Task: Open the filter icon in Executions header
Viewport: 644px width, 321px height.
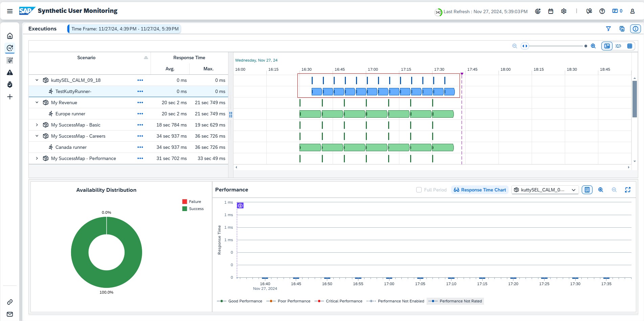Action: [x=608, y=29]
